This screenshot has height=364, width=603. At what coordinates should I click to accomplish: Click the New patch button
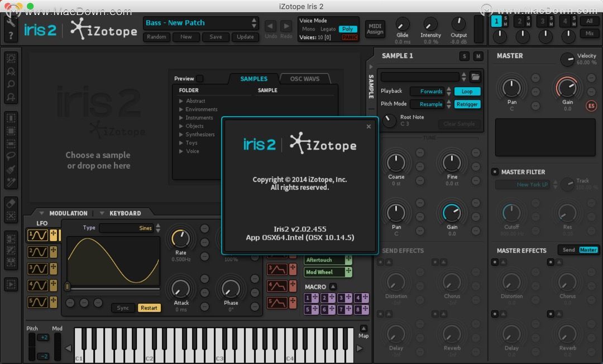[x=186, y=37]
